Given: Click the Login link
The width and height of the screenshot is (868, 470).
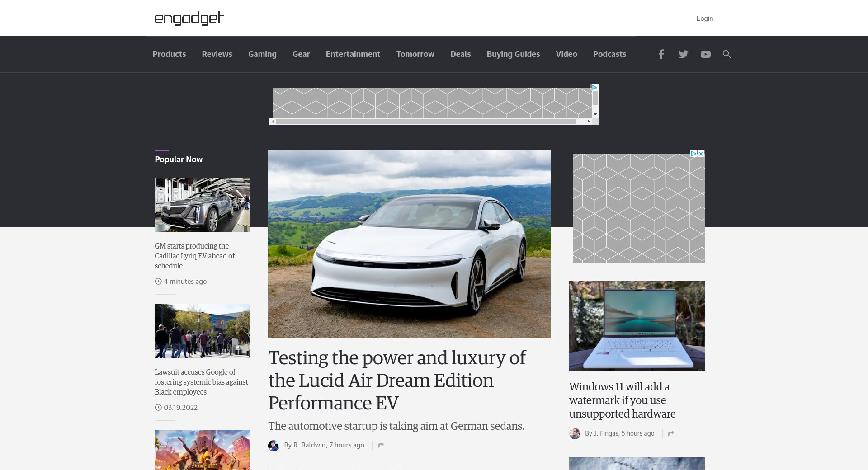Looking at the screenshot, I should click(x=704, y=19).
